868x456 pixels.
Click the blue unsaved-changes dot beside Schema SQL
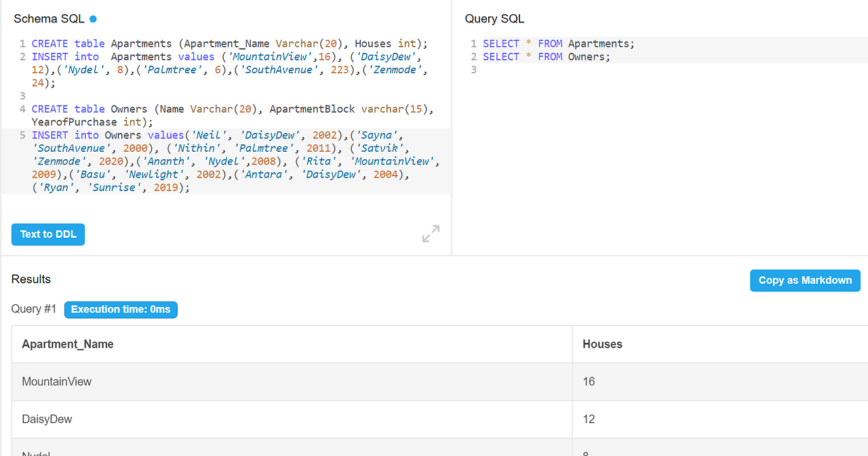[93, 18]
